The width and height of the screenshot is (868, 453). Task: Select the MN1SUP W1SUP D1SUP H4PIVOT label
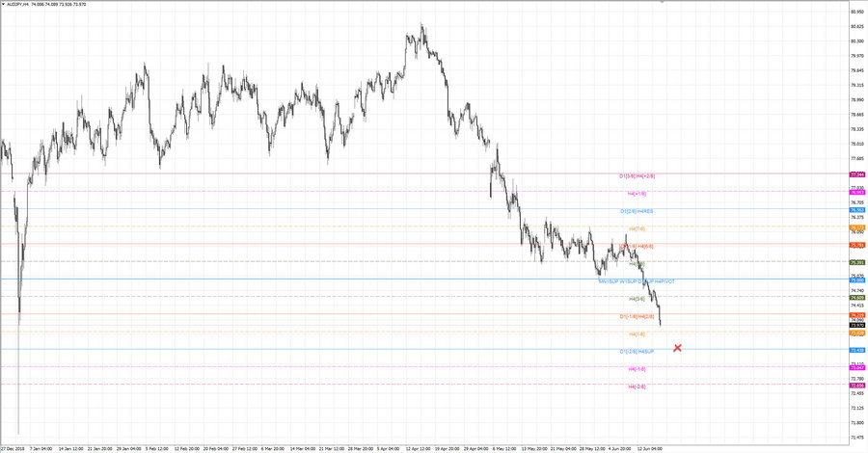[637, 281]
